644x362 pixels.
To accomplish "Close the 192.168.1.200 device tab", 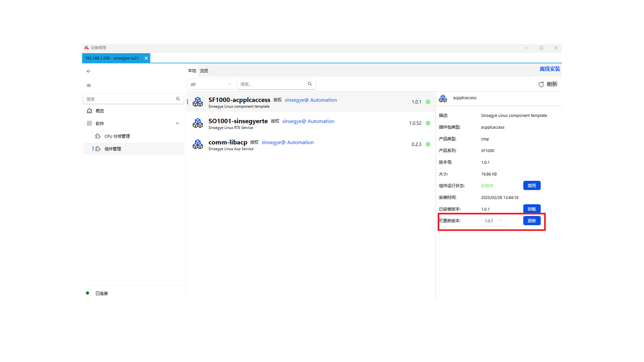I will [x=146, y=58].
